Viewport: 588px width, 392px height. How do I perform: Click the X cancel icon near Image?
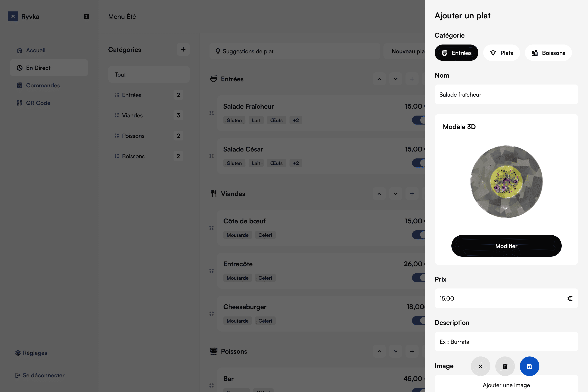(x=480, y=366)
